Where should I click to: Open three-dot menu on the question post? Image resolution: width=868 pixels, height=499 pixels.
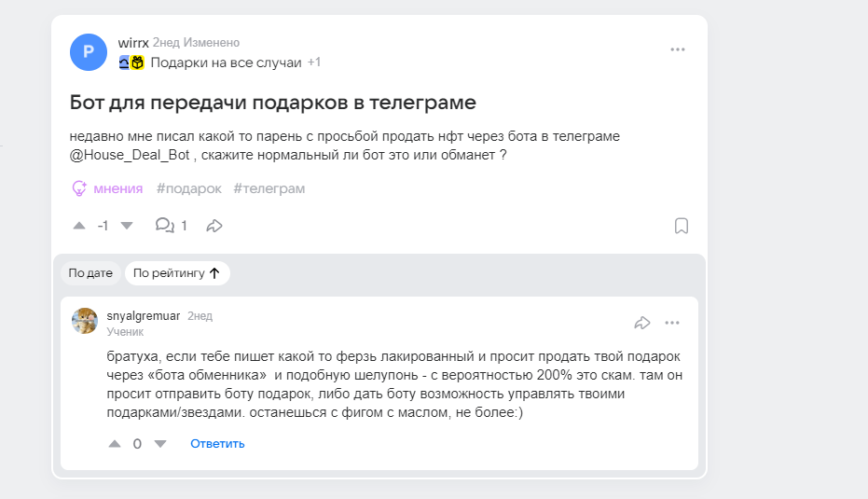(x=678, y=49)
